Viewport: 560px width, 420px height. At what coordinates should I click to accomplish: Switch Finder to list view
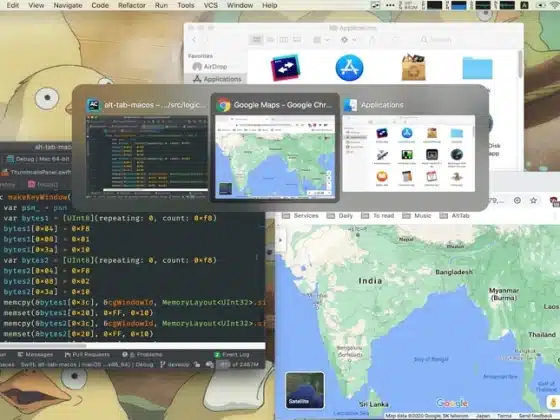click(270, 40)
